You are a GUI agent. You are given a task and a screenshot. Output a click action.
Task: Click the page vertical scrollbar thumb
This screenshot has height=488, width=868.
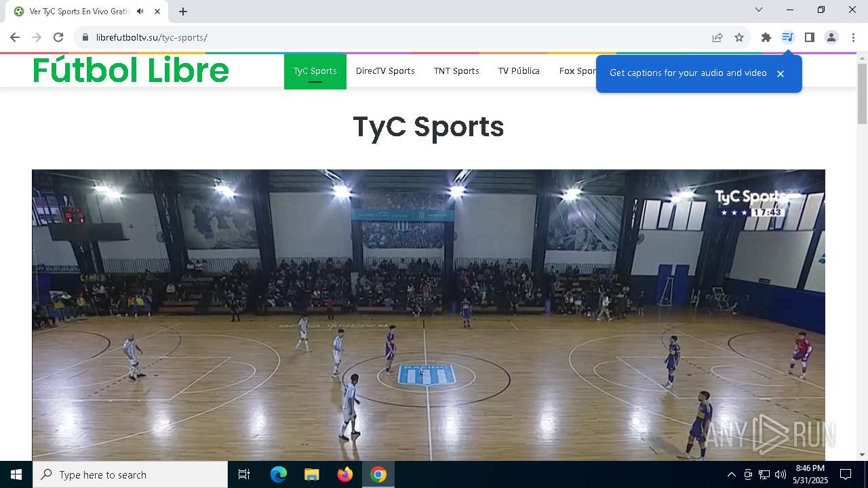pos(862,94)
